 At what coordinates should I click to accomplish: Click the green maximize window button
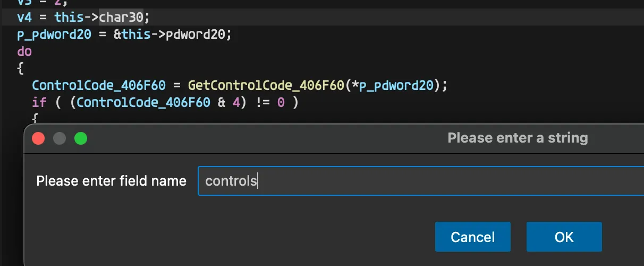[81, 139]
